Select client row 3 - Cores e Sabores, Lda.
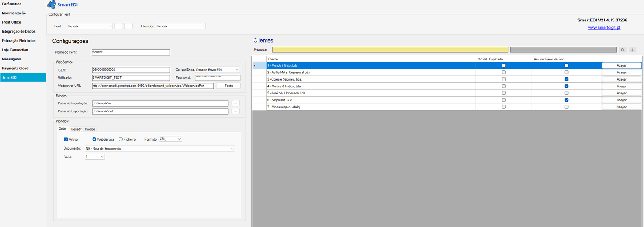 coord(371,79)
